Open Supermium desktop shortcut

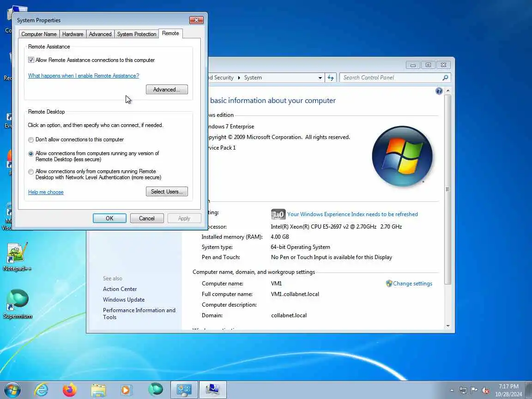pos(18,304)
